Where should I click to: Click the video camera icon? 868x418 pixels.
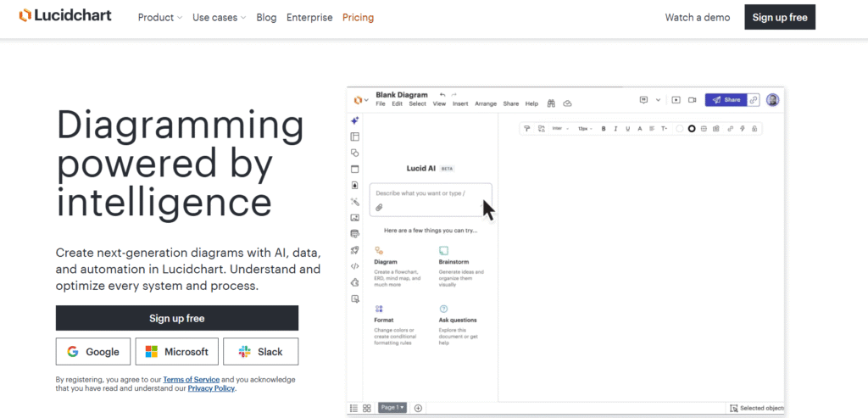tap(692, 99)
